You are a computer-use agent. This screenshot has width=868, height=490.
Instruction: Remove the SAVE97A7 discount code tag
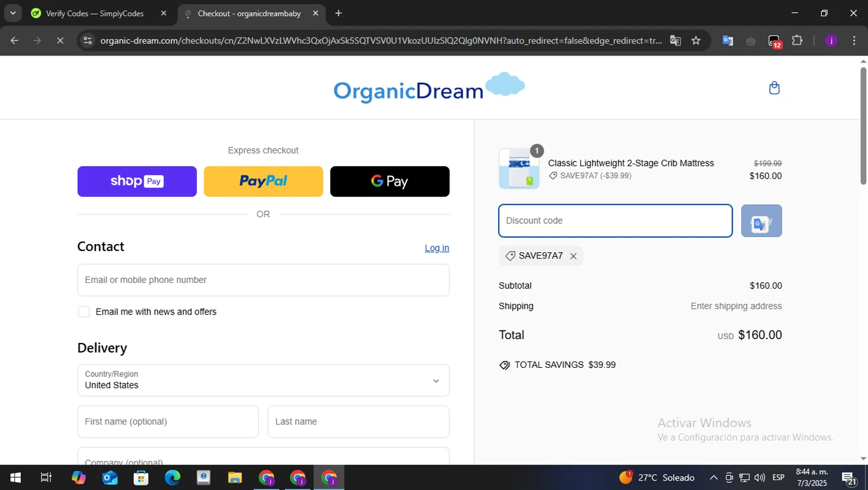pyautogui.click(x=573, y=256)
